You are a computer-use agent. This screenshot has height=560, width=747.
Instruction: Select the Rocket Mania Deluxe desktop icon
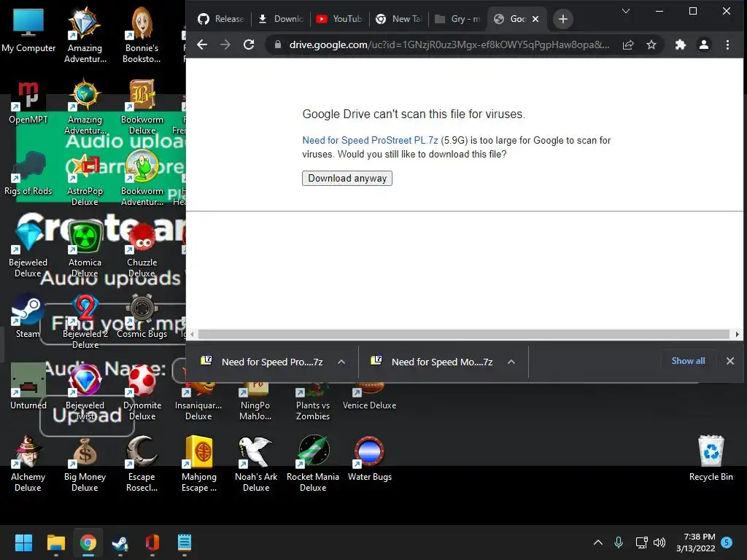click(x=313, y=464)
